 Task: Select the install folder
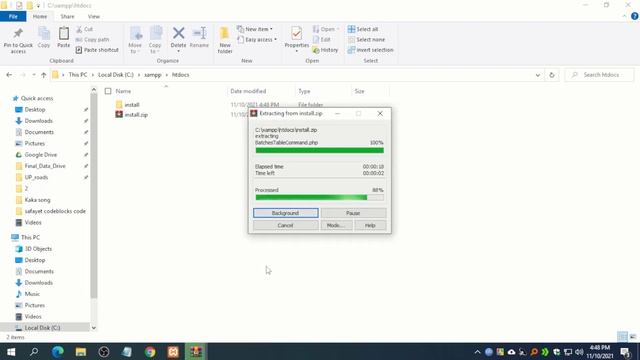coord(132,105)
